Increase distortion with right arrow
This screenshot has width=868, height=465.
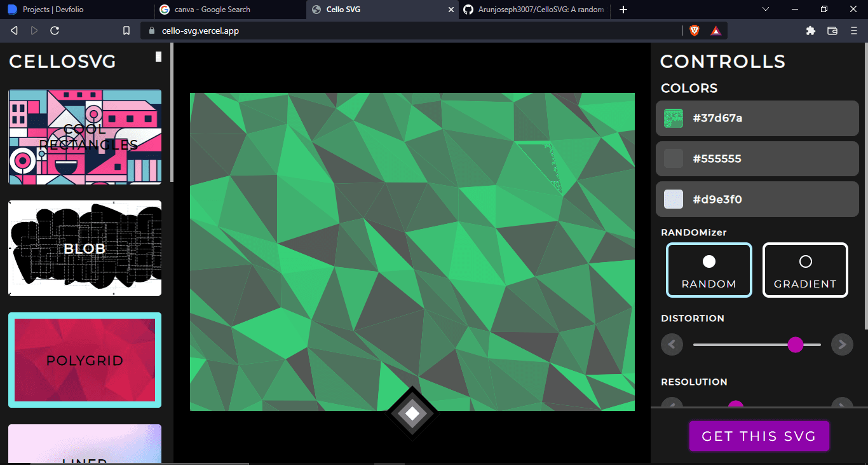tap(842, 345)
